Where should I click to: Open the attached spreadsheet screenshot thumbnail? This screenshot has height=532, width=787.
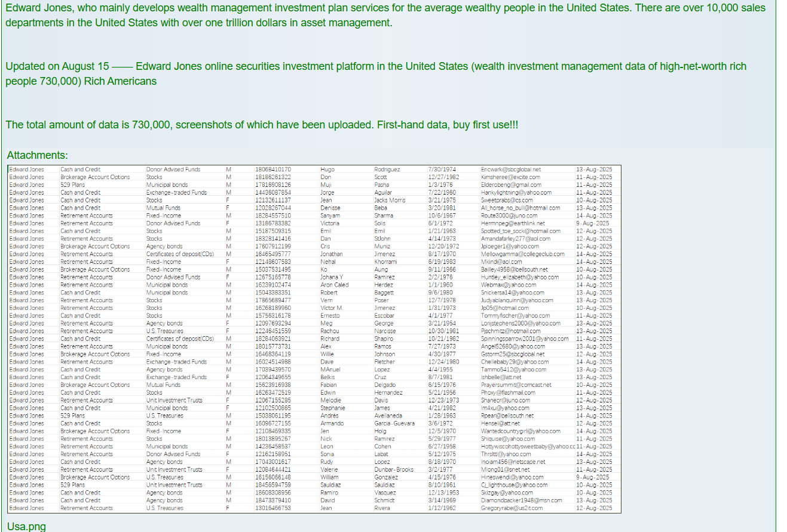314,339
